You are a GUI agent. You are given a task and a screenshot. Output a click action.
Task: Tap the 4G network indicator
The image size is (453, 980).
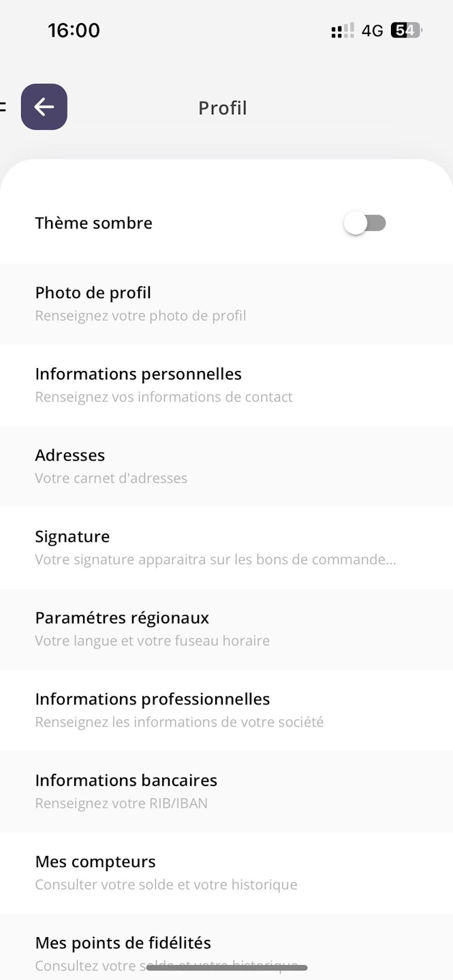pyautogui.click(x=373, y=31)
